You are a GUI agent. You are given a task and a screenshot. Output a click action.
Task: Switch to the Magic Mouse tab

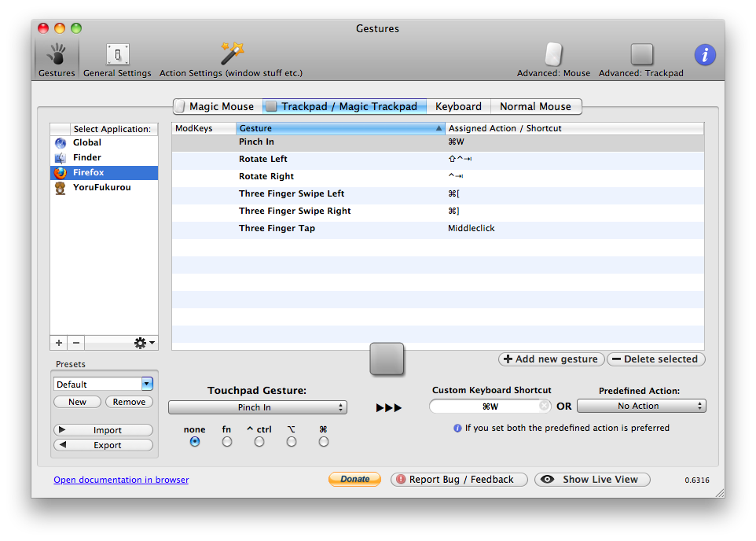[x=218, y=106]
